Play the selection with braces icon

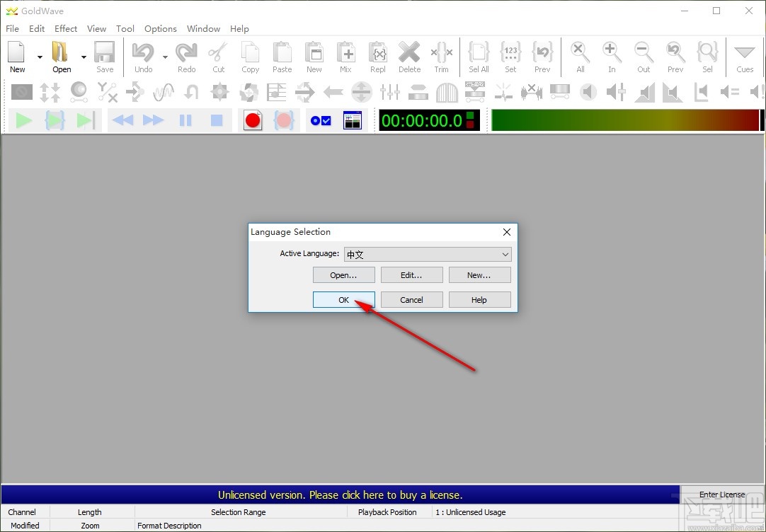coord(55,120)
